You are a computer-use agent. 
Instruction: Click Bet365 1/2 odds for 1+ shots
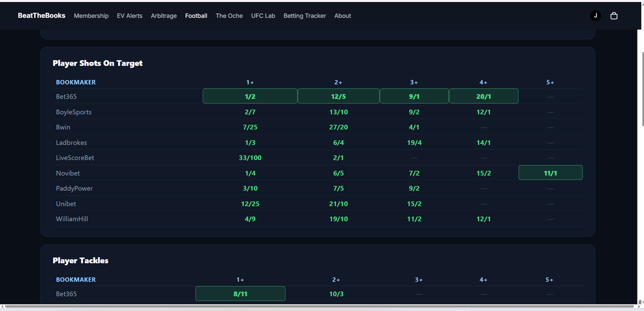click(250, 97)
